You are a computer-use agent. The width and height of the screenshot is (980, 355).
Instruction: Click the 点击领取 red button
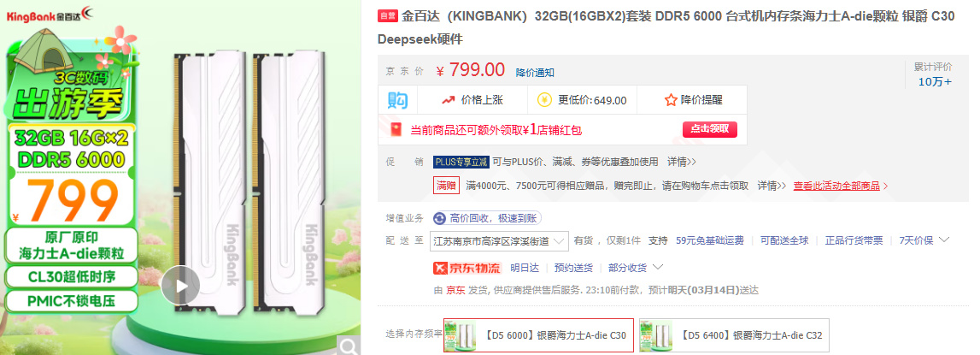coord(709,129)
